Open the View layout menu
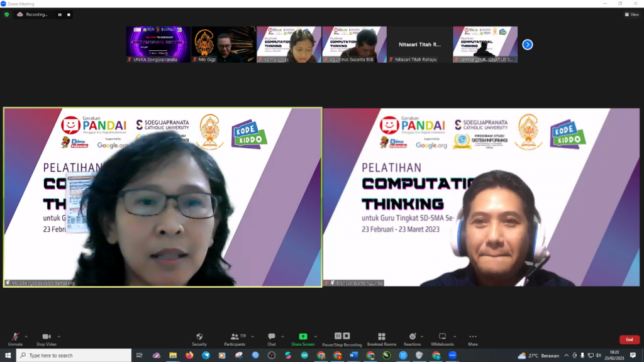 click(631, 14)
